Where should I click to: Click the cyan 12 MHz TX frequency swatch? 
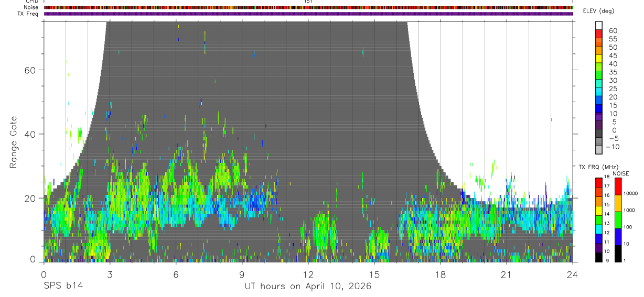599,229
